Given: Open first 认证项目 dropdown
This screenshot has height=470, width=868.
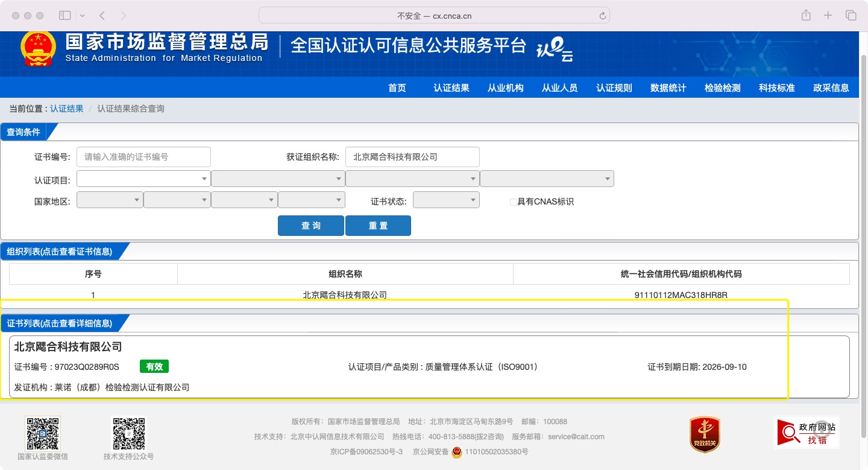Looking at the screenshot, I should [143, 179].
